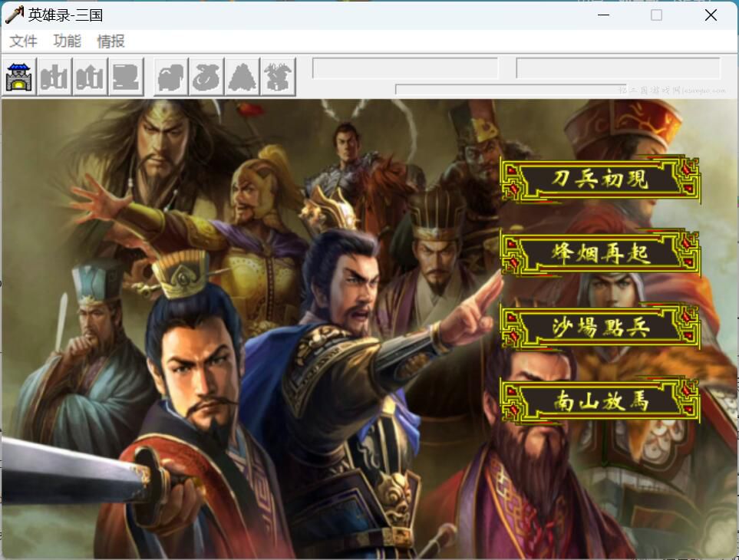Screen dimensions: 739x560
Task: Choose the 烽烟再起 button
Action: pyautogui.click(x=600, y=253)
